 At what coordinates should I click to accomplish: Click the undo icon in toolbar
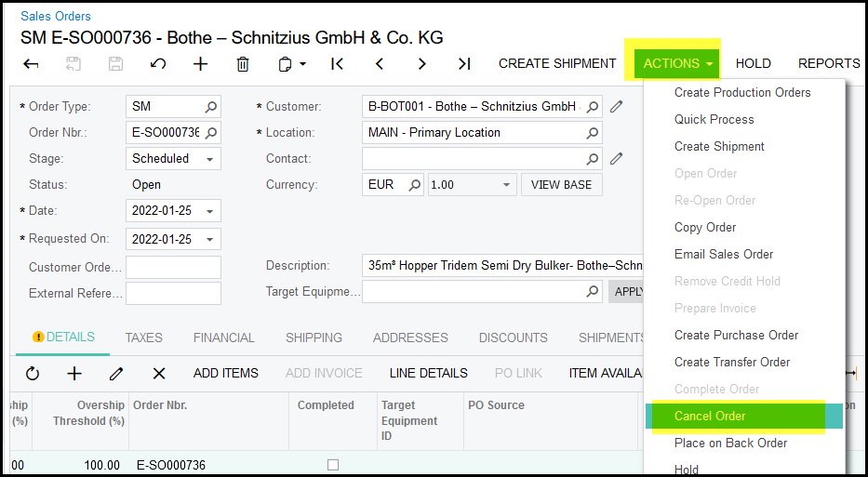pos(158,64)
